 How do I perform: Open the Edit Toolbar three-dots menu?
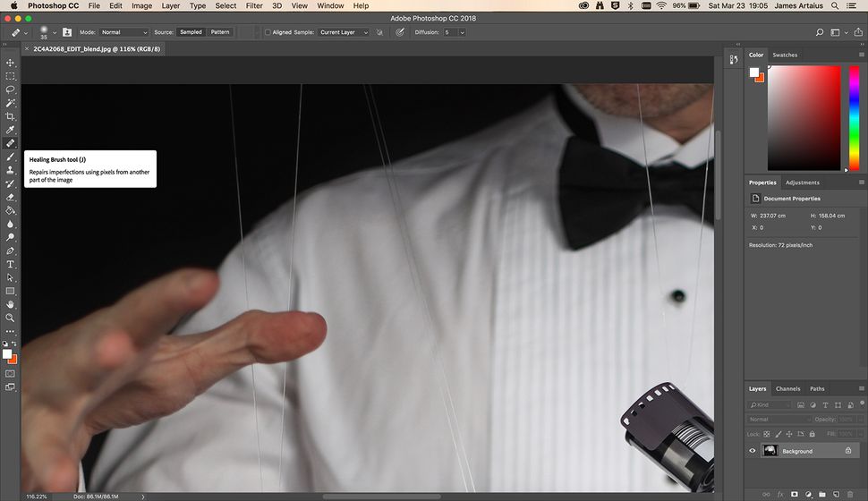pyautogui.click(x=10, y=332)
